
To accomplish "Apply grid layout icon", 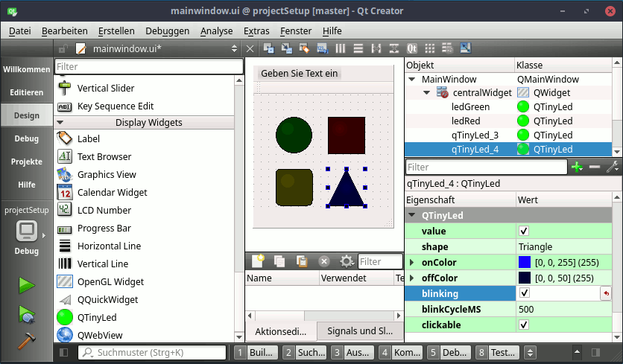I will [x=429, y=48].
